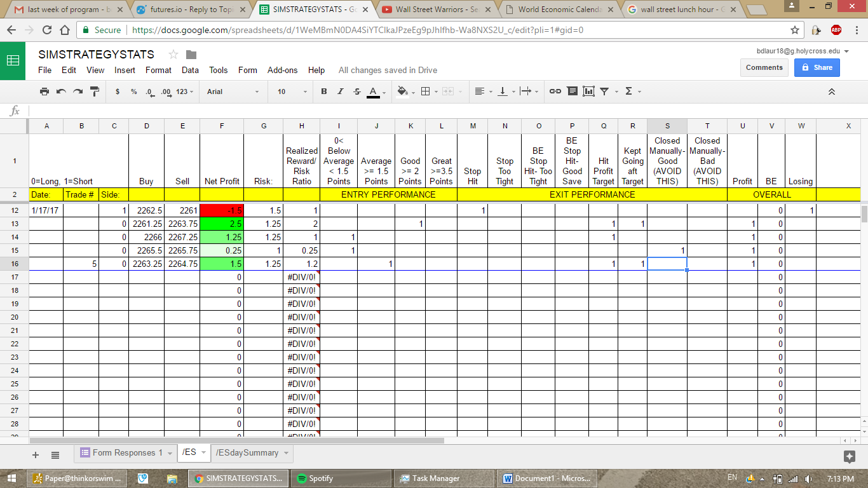Click the All changes saved in Drive link
This screenshot has height=488, width=868.
[388, 70]
